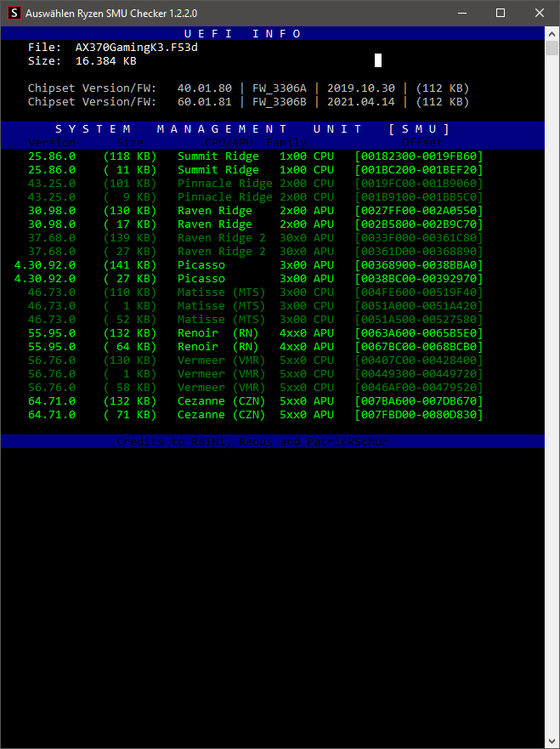The height and width of the screenshot is (749, 560).
Task: Click offset [00182300-0019FB60]
Action: [419, 156]
